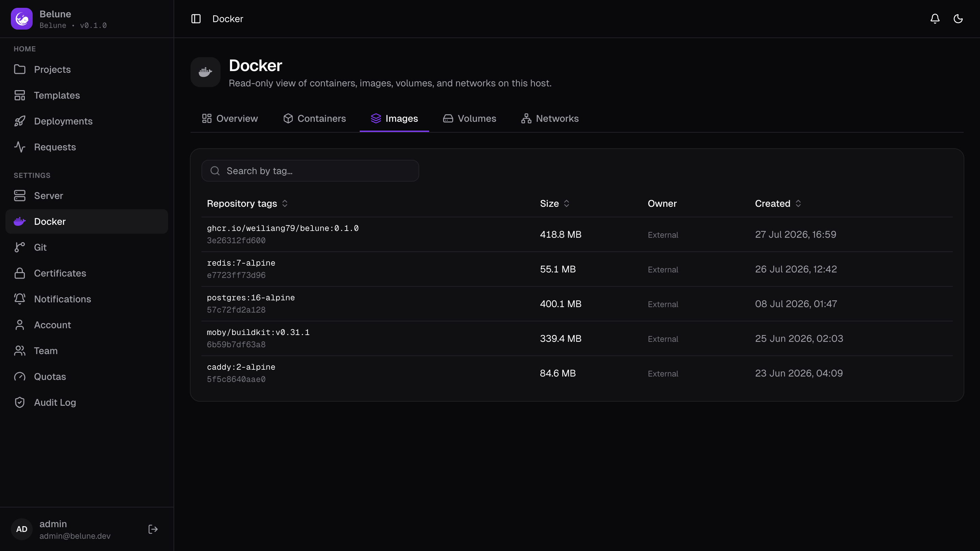Click the logout icon beside admin

tap(153, 529)
